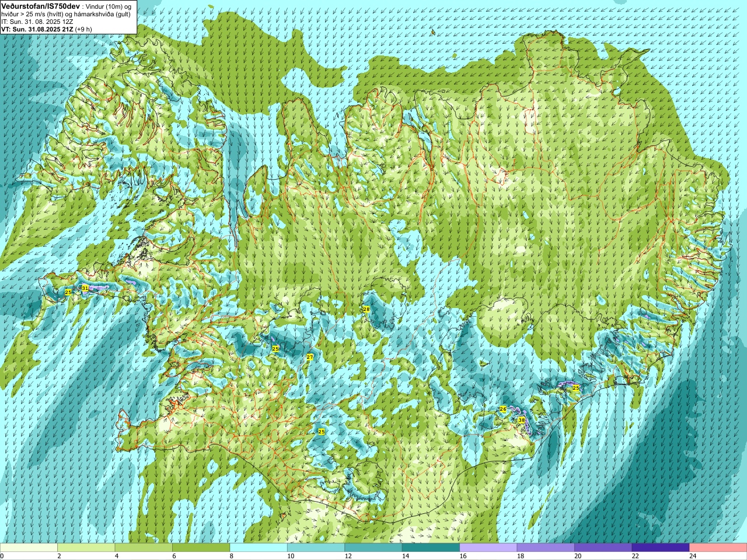
Task: Click the legend scale number 24
Action: pos(693,556)
